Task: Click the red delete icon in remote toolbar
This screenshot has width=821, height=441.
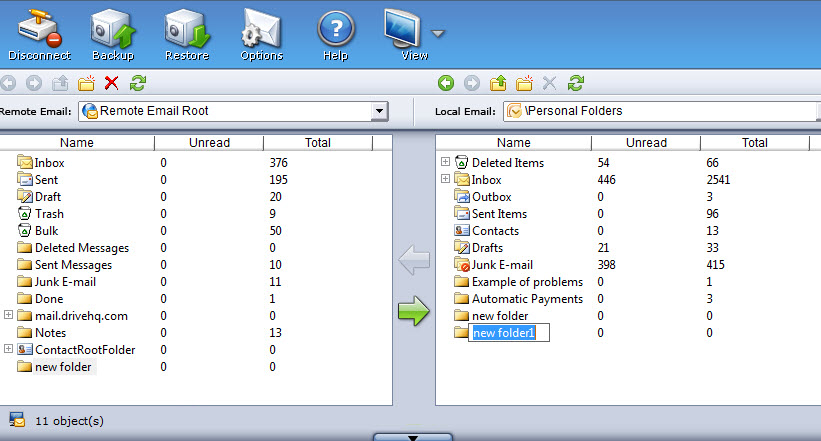Action: pyautogui.click(x=112, y=83)
